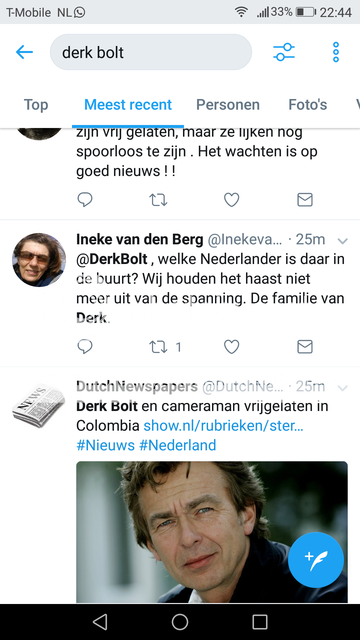Screen dimensions: 360x640
Task: Switch to the Personen tab
Action: [x=228, y=105]
